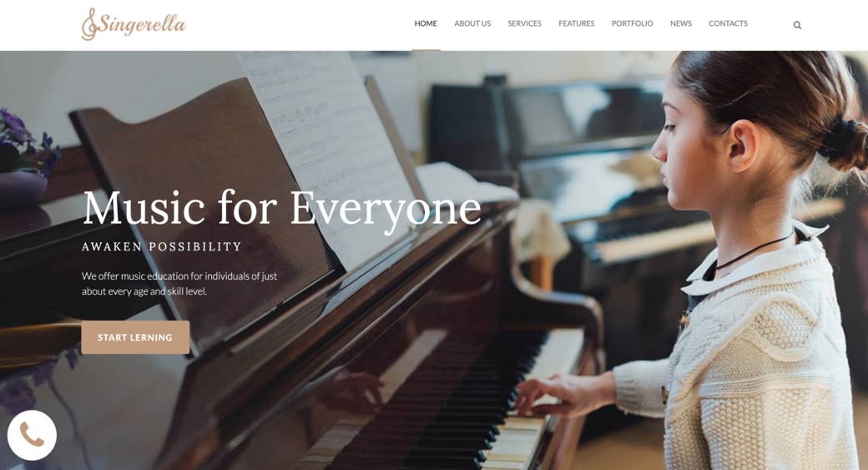This screenshot has width=868, height=470.
Task: Open the CONTACTS menu item
Action: click(x=728, y=23)
